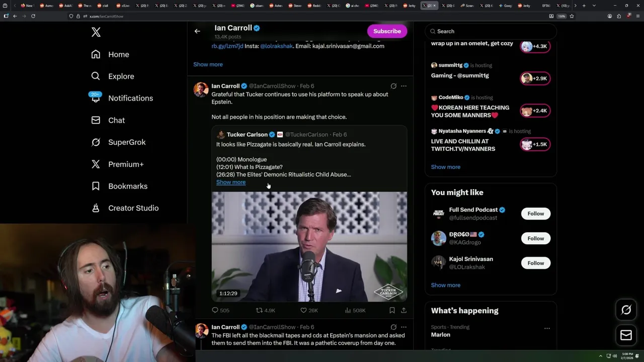Image resolution: width=644 pixels, height=362 pixels.
Task: Go to Home in sidebar
Action: tap(110, 54)
